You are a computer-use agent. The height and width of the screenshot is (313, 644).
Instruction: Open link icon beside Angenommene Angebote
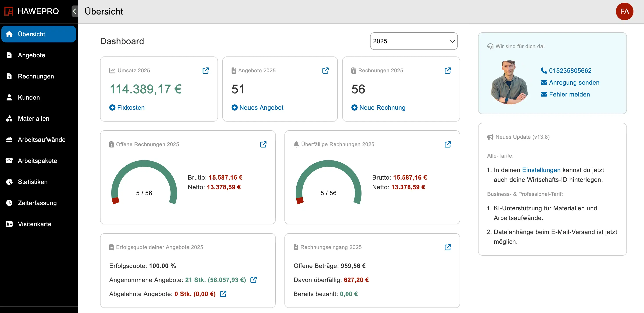pyautogui.click(x=253, y=280)
